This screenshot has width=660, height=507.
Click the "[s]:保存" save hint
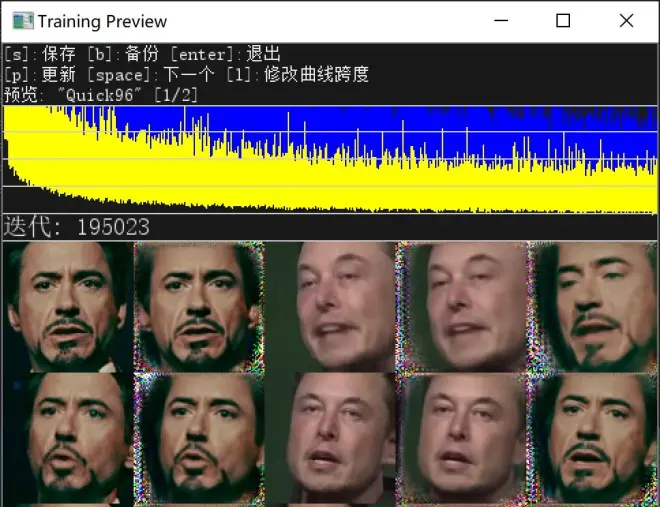pos(40,54)
